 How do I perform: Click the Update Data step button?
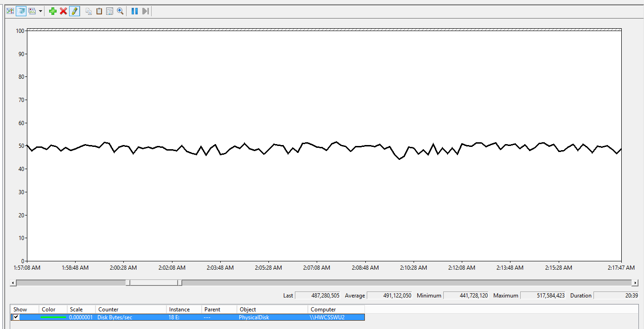click(x=145, y=11)
